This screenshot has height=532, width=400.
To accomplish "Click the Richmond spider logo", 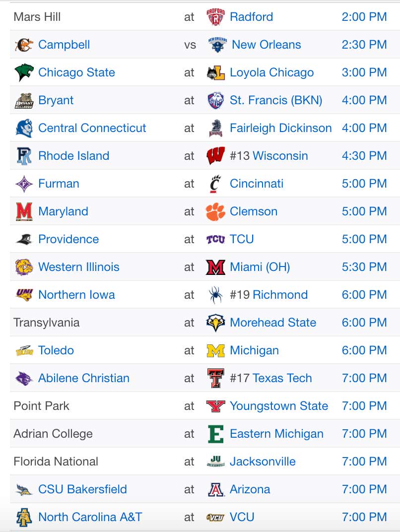I will (x=215, y=295).
